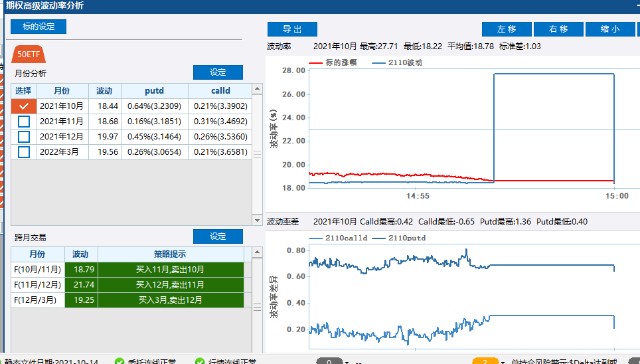Click calld cell 0.21%(3.6581)
Screen dimensions: 640x364
tap(220, 152)
